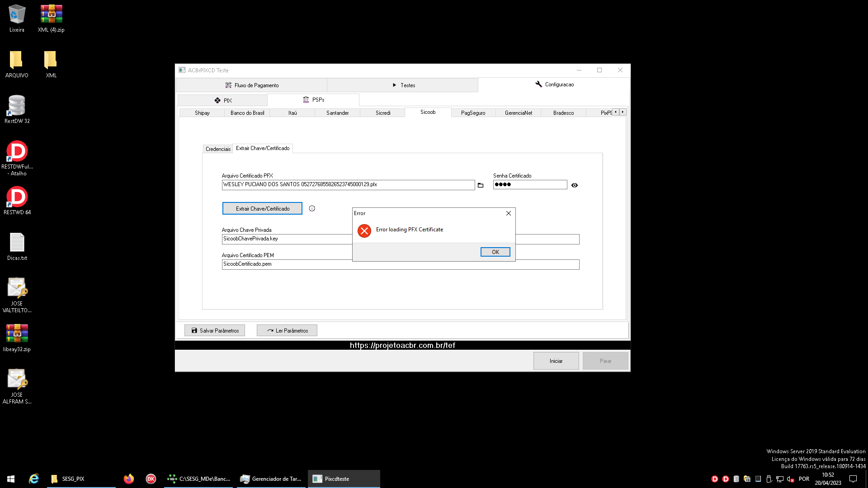Open the ARQUIVO folder on desktop
This screenshot has width=868, height=488.
click(x=17, y=64)
